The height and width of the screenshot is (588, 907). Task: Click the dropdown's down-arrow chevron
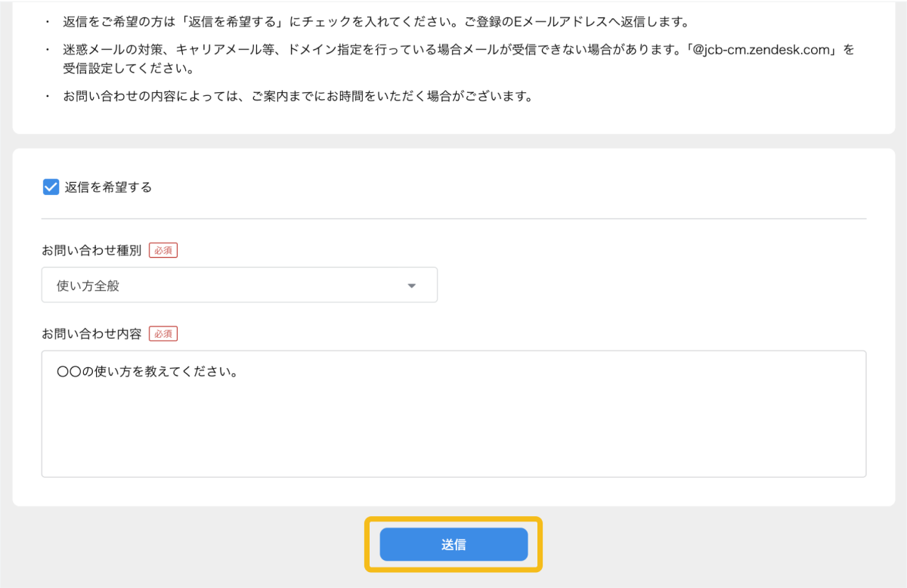pyautogui.click(x=411, y=285)
